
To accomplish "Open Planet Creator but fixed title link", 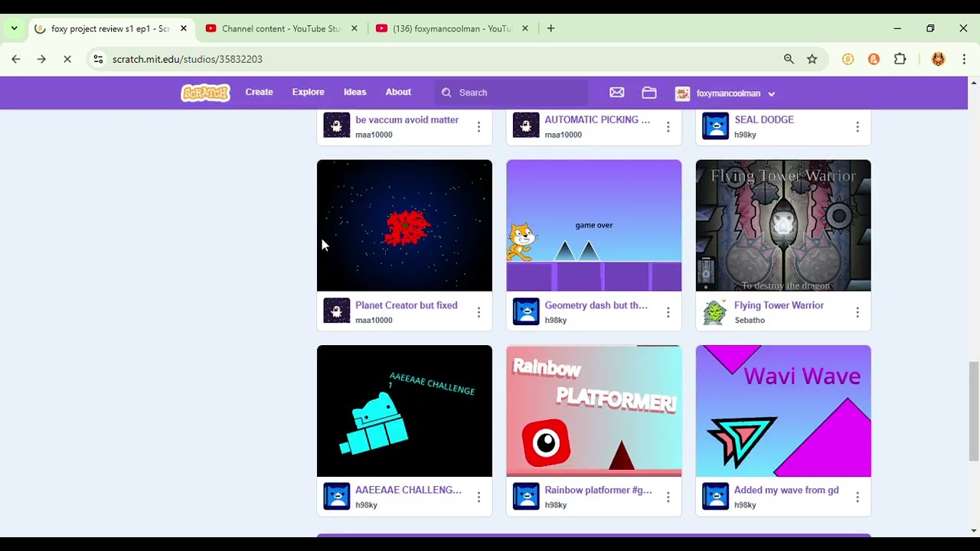I will coord(407,305).
